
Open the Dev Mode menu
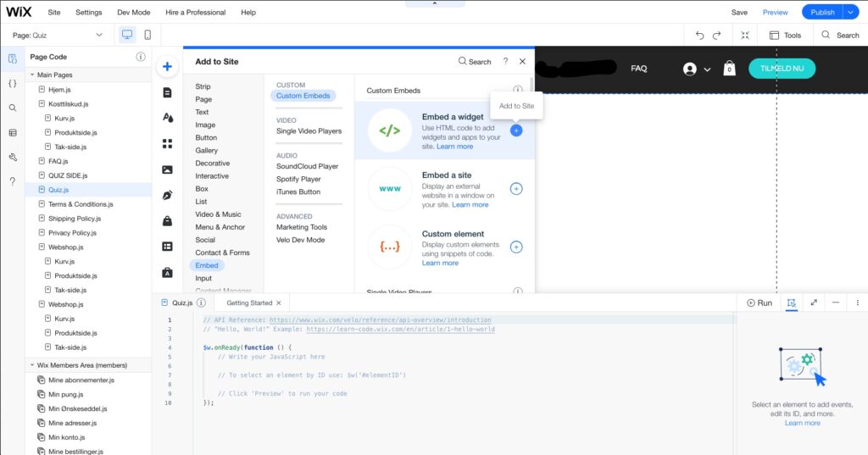(133, 12)
